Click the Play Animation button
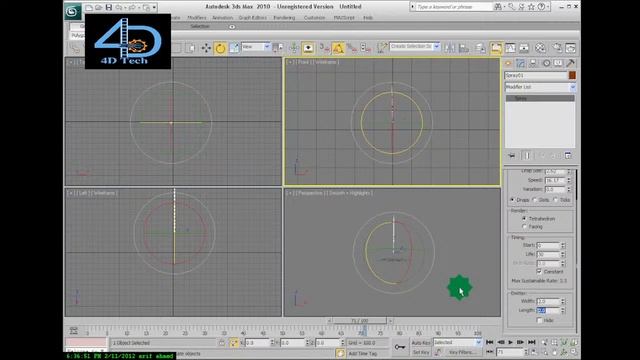The height and width of the screenshot is (360, 640). coord(511,342)
